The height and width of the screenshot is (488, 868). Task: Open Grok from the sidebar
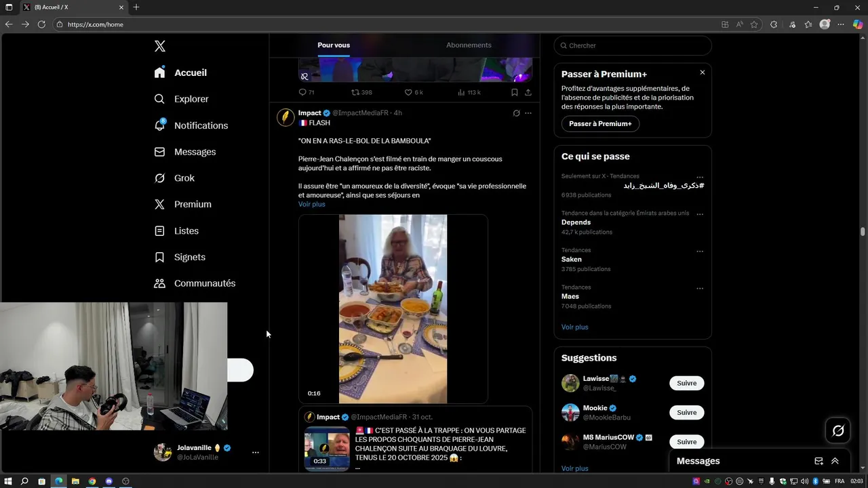(x=174, y=178)
